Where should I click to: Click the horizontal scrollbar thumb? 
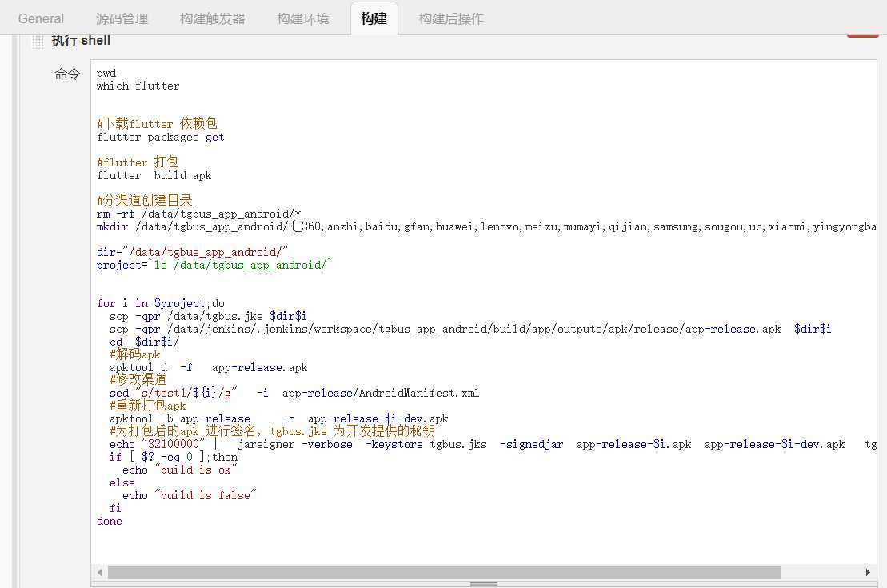click(444, 572)
